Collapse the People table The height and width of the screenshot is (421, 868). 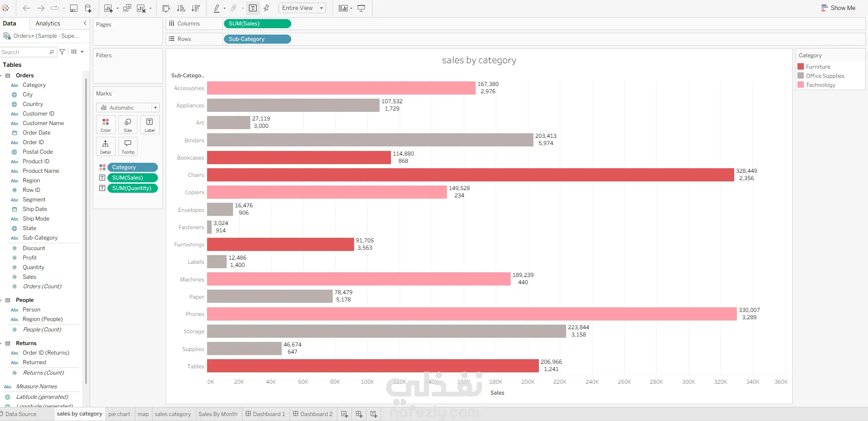pos(1,301)
